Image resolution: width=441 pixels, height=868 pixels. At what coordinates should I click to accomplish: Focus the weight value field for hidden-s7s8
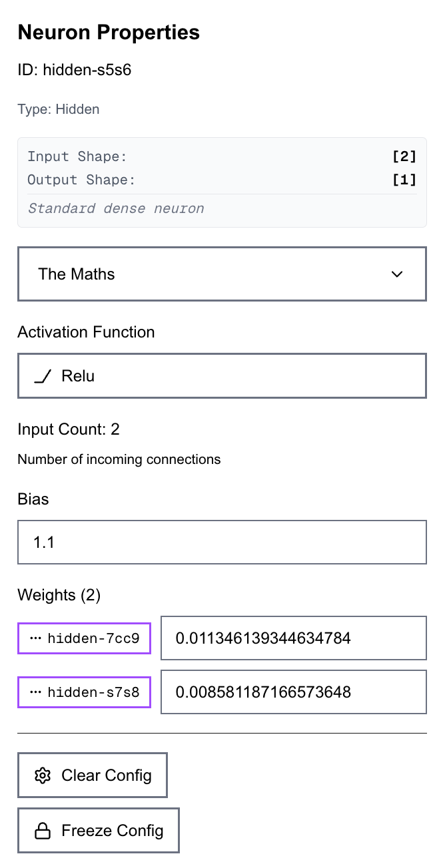(293, 692)
